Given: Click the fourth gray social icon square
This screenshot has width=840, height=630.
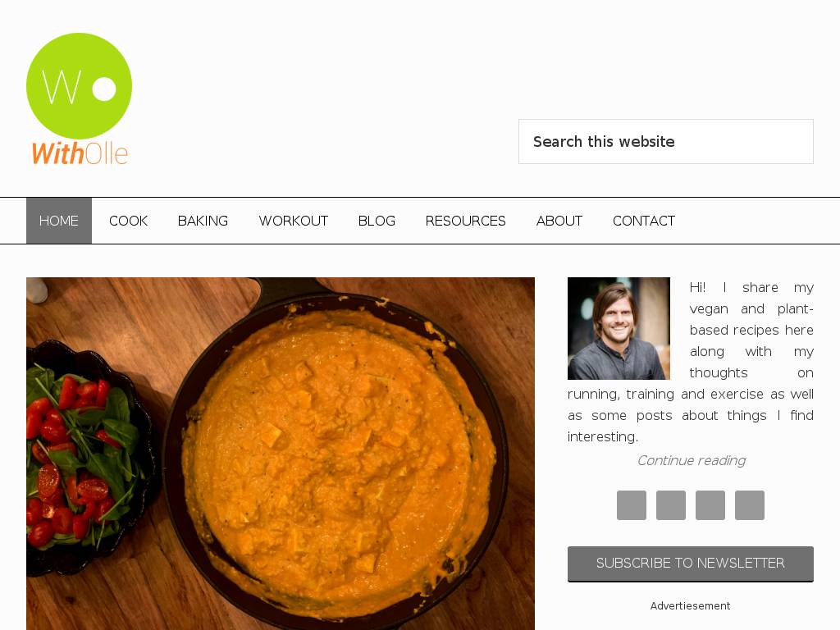Looking at the screenshot, I should [x=750, y=505].
